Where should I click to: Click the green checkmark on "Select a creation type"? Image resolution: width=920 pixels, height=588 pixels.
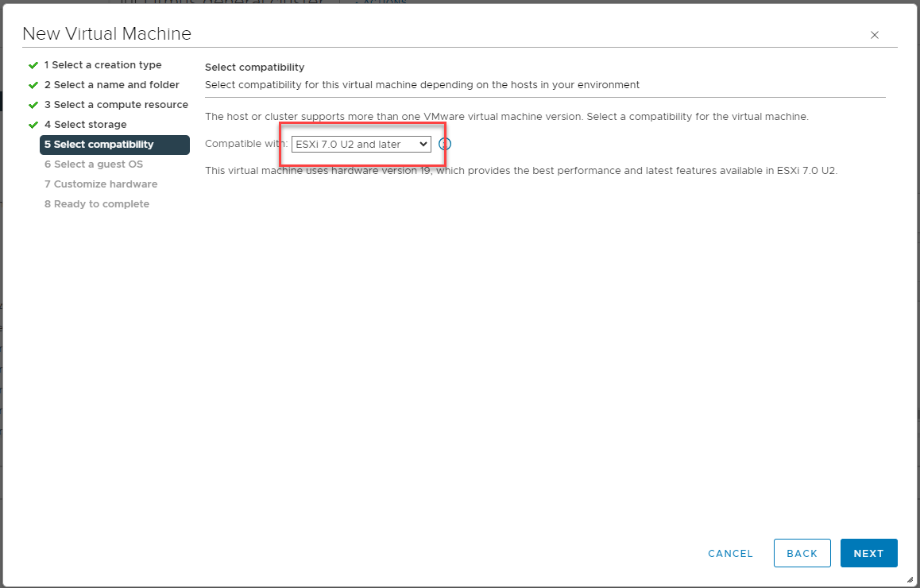[33, 64]
